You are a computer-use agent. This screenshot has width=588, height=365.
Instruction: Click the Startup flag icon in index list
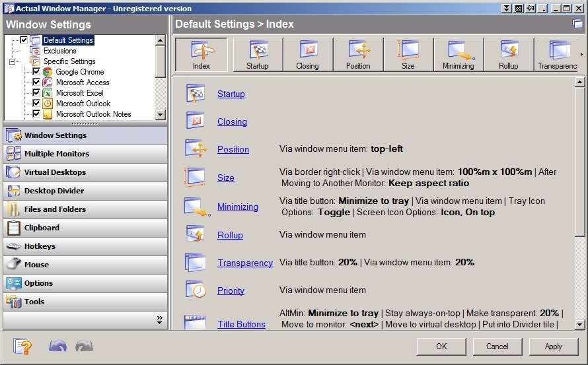point(196,93)
